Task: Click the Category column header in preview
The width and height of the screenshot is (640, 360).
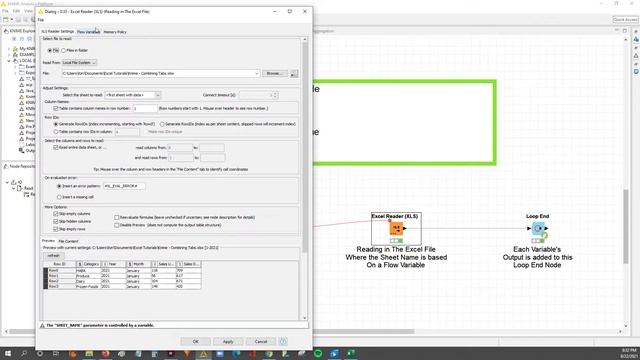Action: click(x=88, y=264)
